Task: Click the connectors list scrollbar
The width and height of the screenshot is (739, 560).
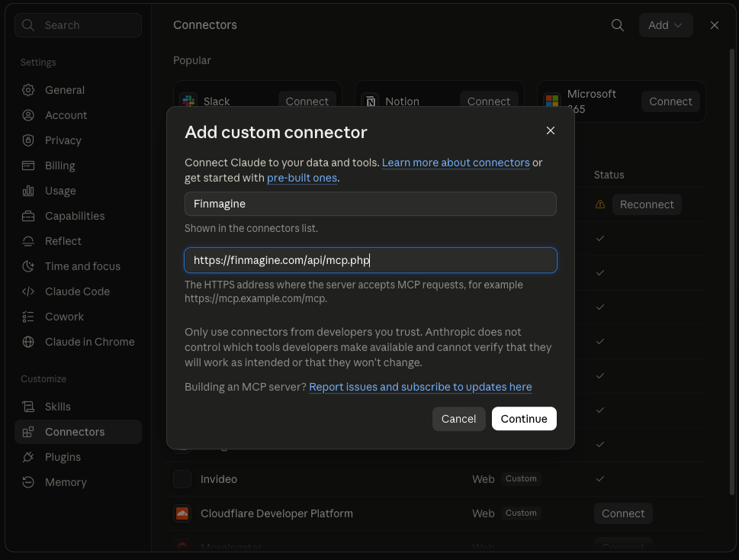Action: 732,272
